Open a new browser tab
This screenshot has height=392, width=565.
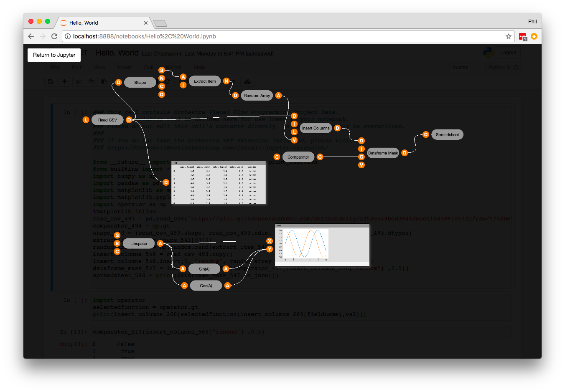click(x=160, y=23)
